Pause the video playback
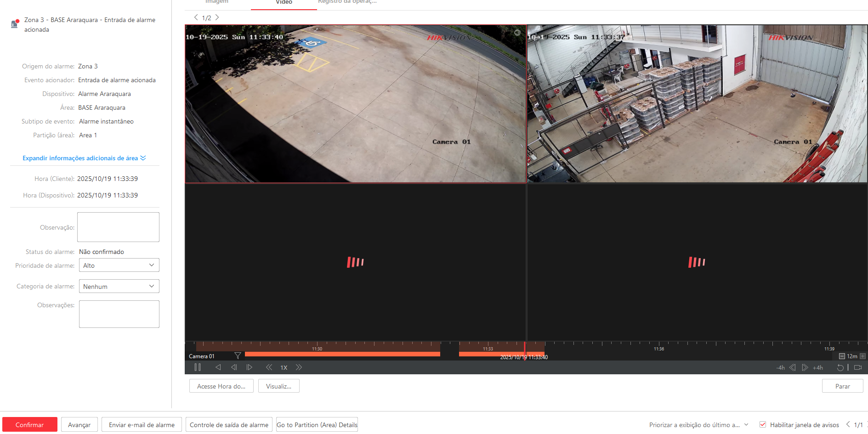This screenshot has height=434, width=868. (198, 367)
